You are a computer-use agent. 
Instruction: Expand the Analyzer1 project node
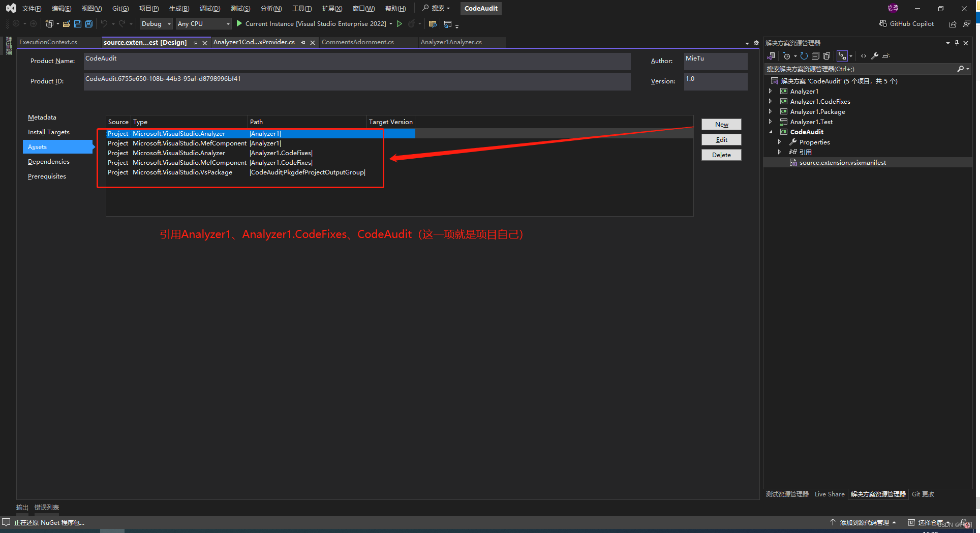771,91
